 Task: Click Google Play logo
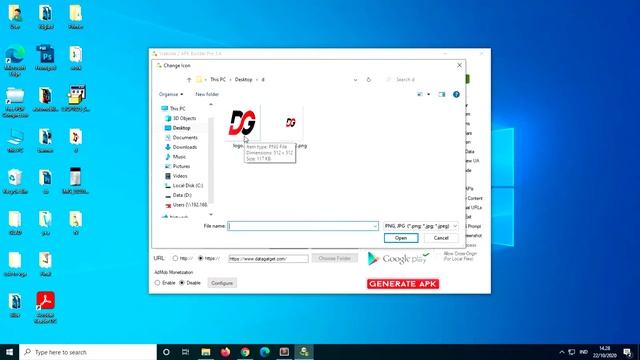point(398,258)
